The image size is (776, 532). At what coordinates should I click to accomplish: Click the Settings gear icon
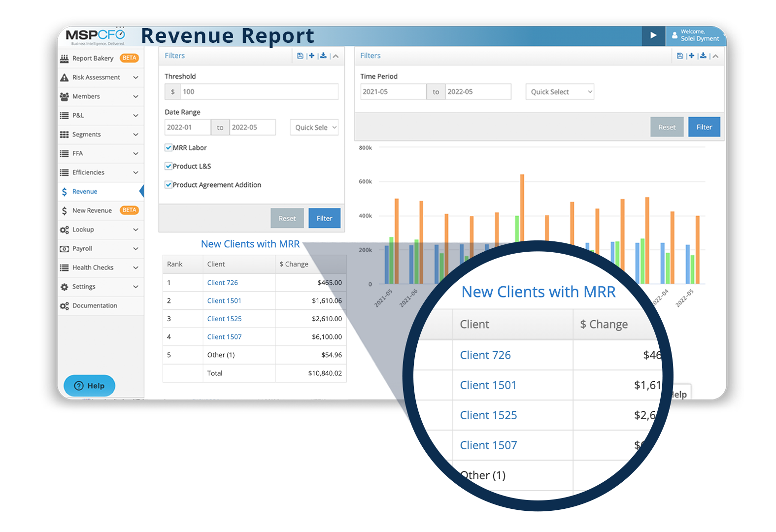[64, 287]
